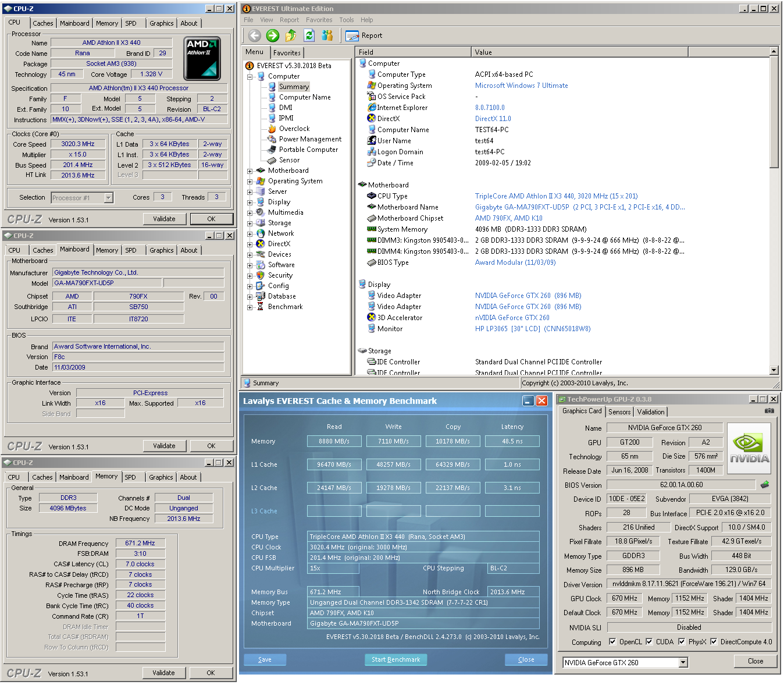Viewport: 784px width, 685px height.
Task: Expand the Benchmark tree node
Action: (250, 307)
